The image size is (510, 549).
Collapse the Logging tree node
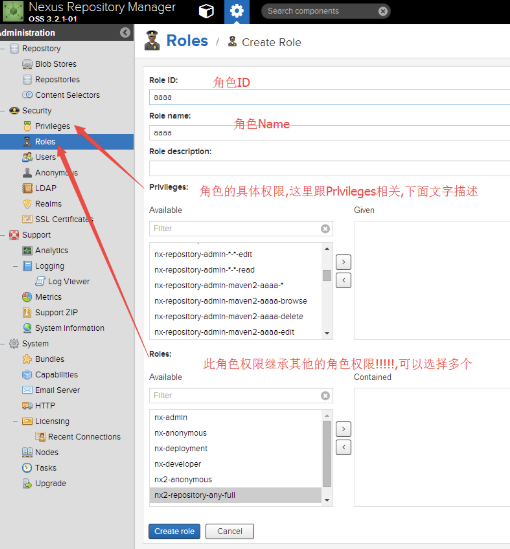15,266
